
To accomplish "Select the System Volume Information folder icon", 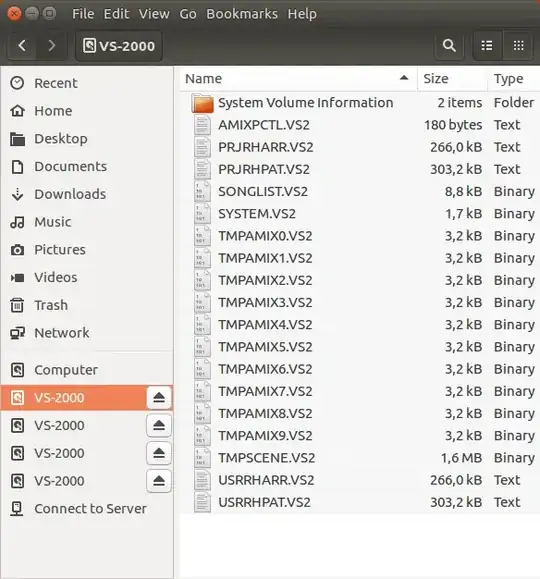I will tap(202, 103).
